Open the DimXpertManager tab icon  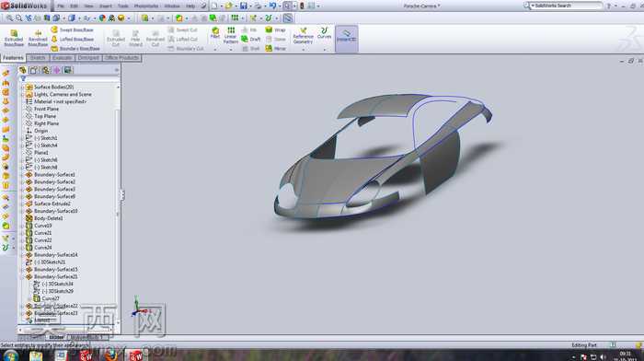56,70
